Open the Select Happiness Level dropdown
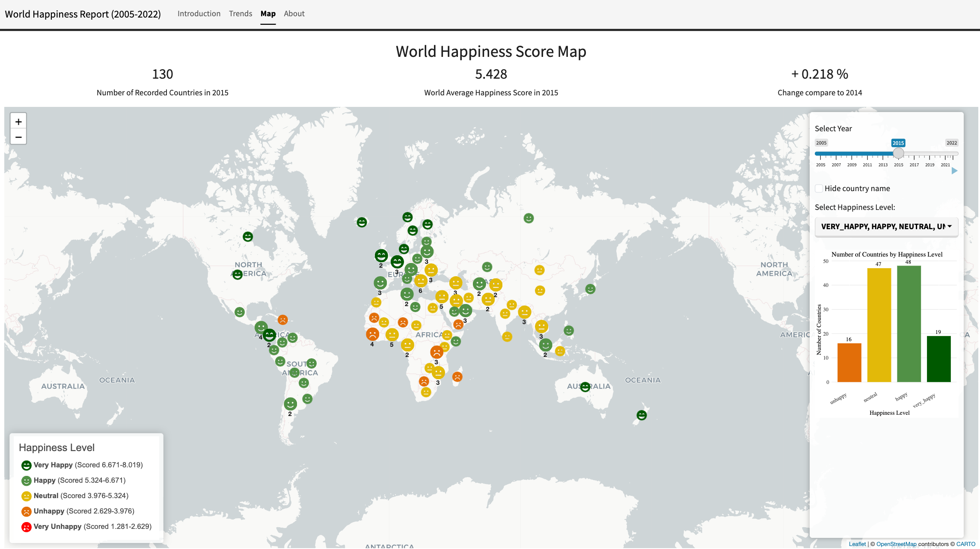The image size is (980, 549). point(886,227)
